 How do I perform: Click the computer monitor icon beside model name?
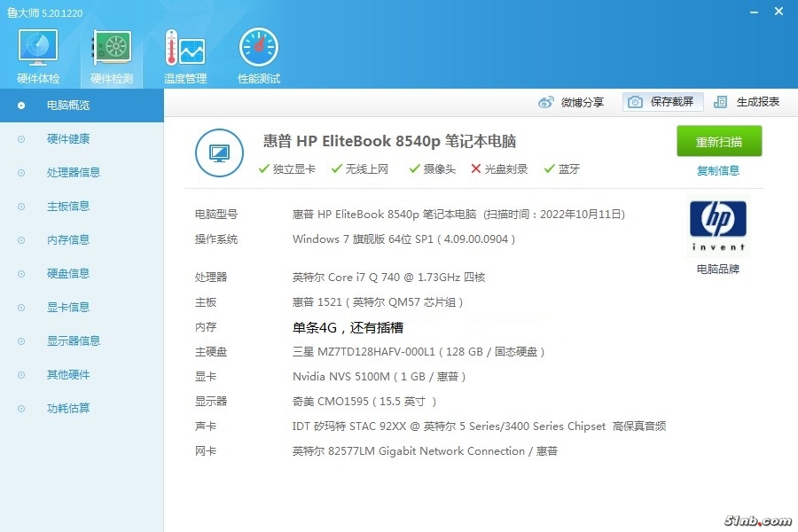click(219, 153)
